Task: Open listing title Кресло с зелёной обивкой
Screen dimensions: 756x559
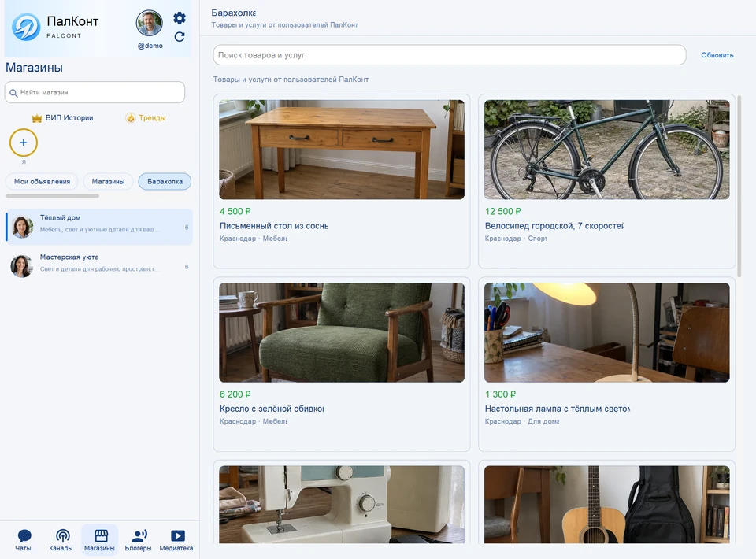Action: click(272, 409)
